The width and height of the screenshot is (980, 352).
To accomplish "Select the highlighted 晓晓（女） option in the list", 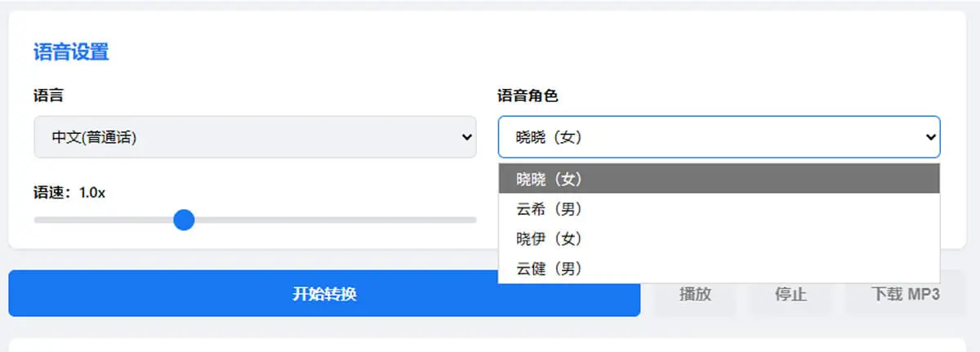I will [x=719, y=179].
